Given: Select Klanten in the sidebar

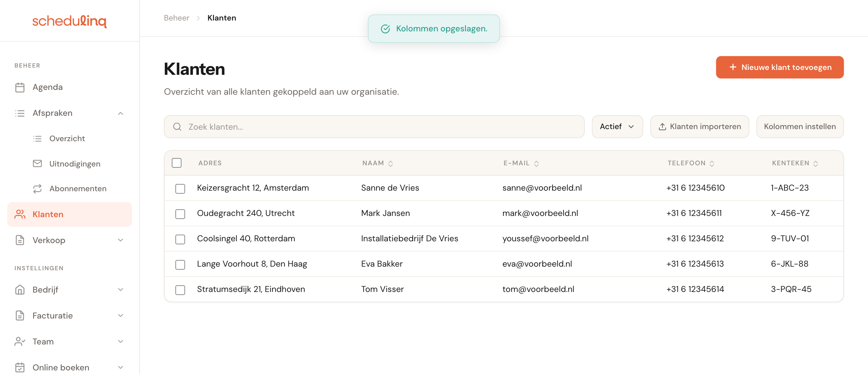Looking at the screenshot, I should click(x=69, y=214).
